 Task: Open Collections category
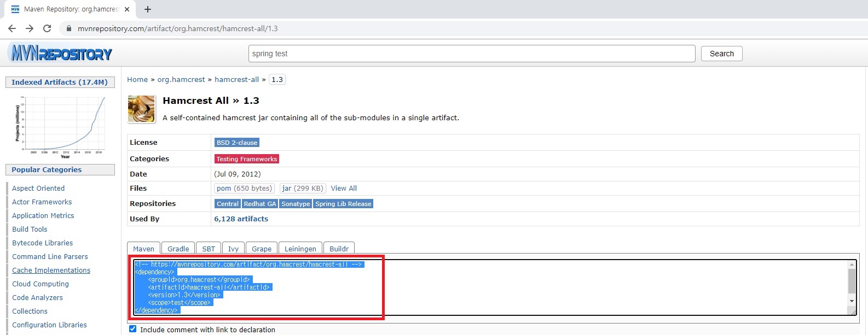(x=30, y=311)
